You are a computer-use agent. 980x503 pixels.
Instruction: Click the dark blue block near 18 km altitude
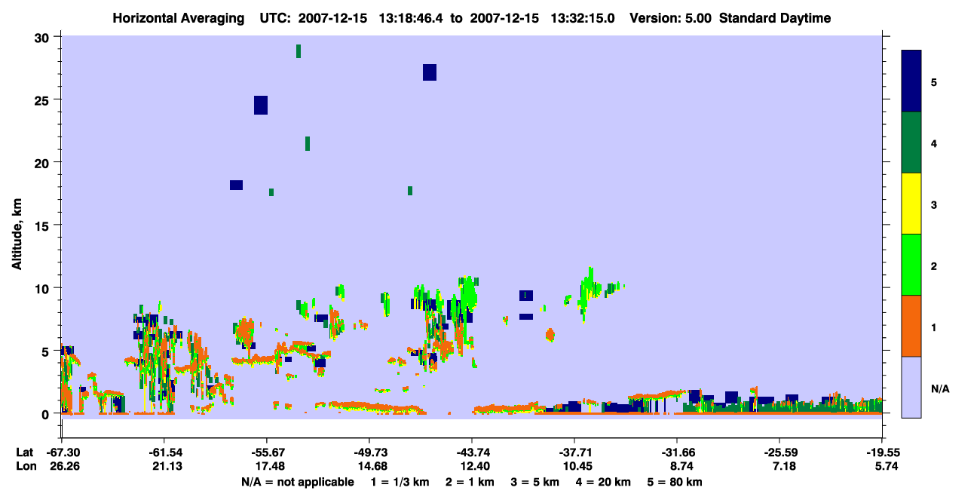coord(236,186)
